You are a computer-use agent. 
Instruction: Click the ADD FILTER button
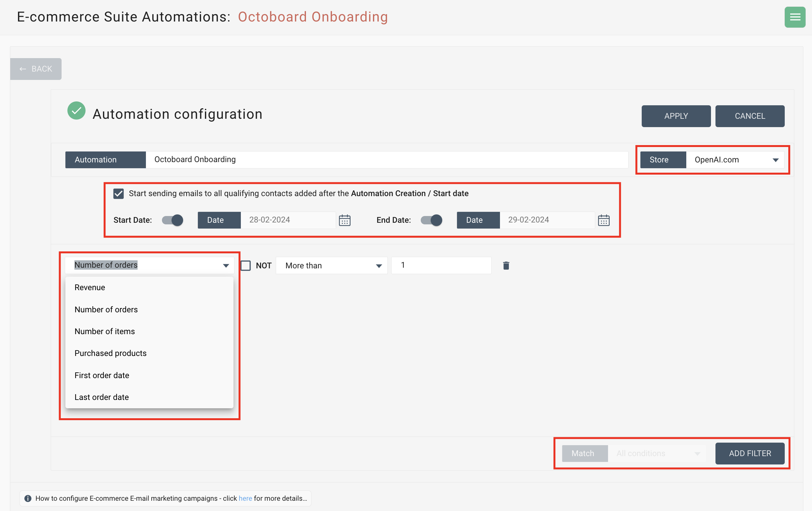(749, 453)
